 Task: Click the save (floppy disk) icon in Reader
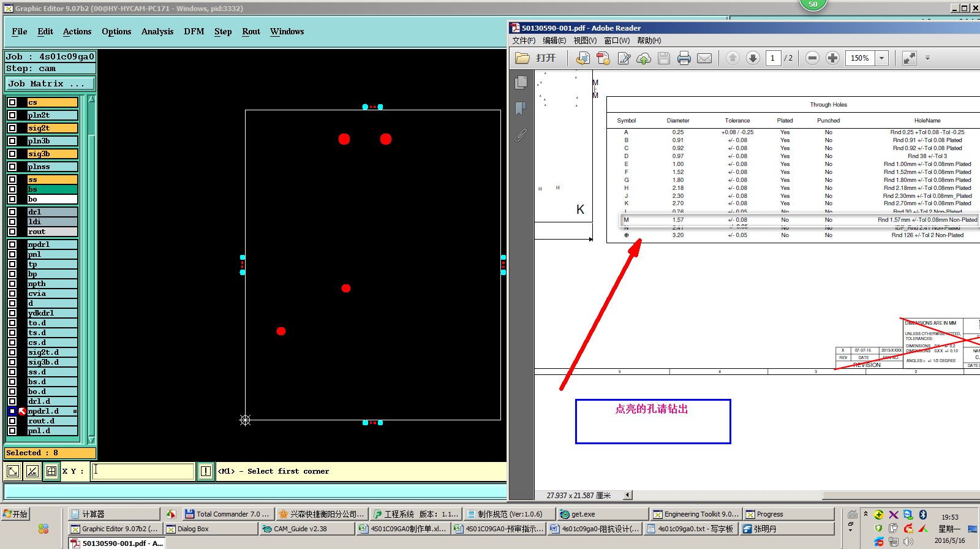[664, 58]
